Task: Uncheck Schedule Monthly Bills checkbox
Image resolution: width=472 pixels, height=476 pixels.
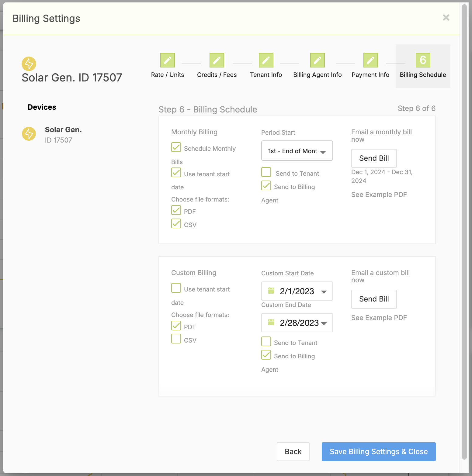Action: tap(176, 147)
